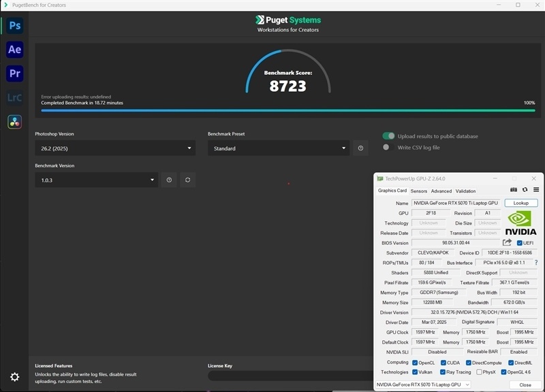Open the After Effects benchmark icon
The height and width of the screenshot is (392, 545).
click(x=14, y=50)
